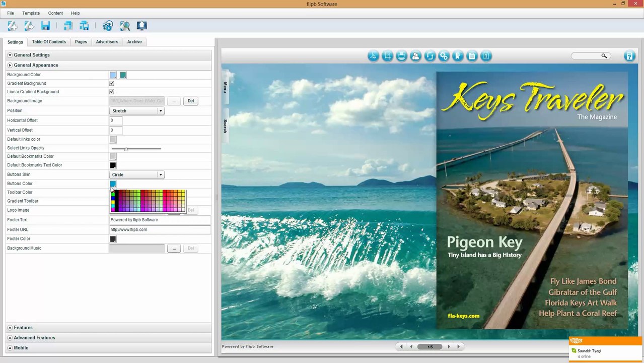This screenshot has width=644, height=363.
Task: Open the Buttons Skin Circle dropdown
Action: coord(136,175)
